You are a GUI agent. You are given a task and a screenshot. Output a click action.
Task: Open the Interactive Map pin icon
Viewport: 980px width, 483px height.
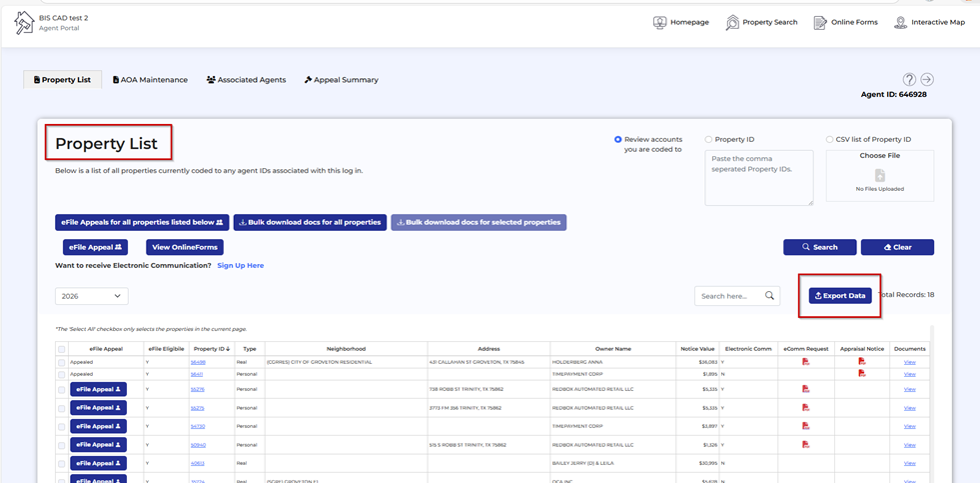click(x=900, y=22)
